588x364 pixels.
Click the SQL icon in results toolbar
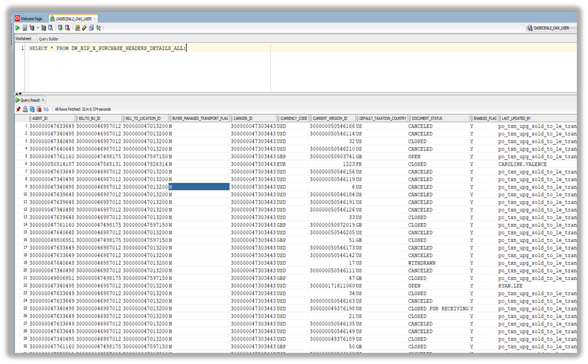47,109
